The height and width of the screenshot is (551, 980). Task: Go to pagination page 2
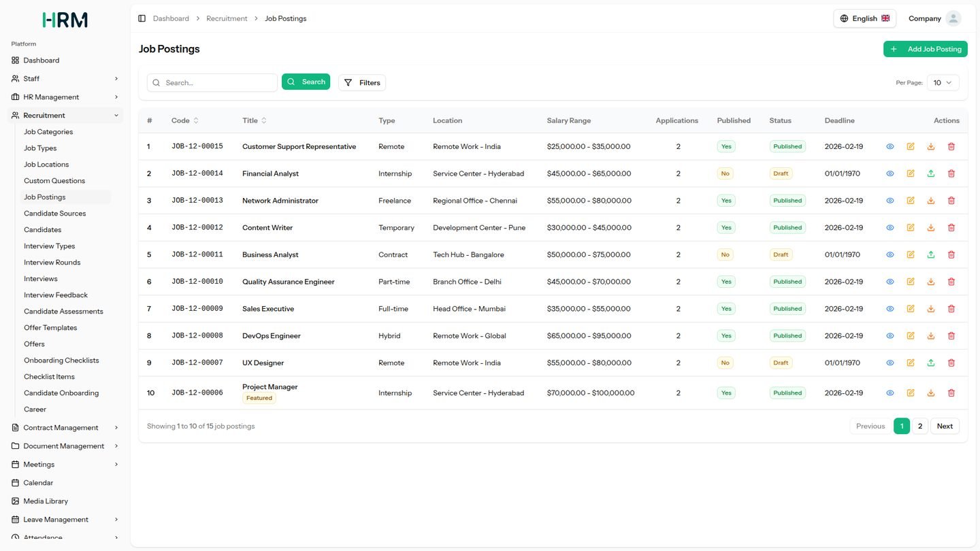point(919,427)
